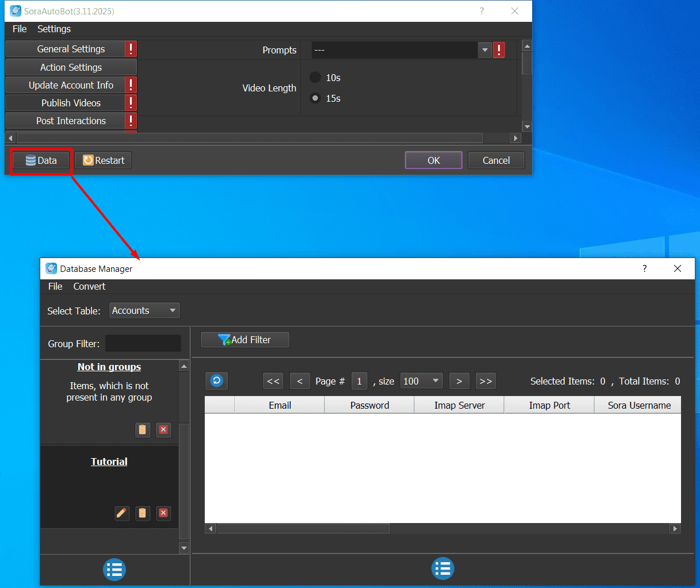Select the 15s video length option

tap(315, 98)
